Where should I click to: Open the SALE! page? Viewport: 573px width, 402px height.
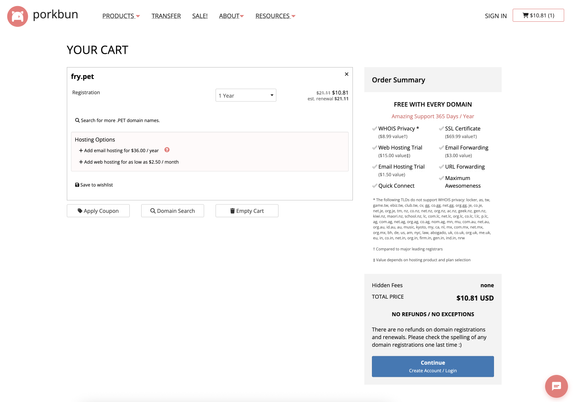click(x=200, y=16)
